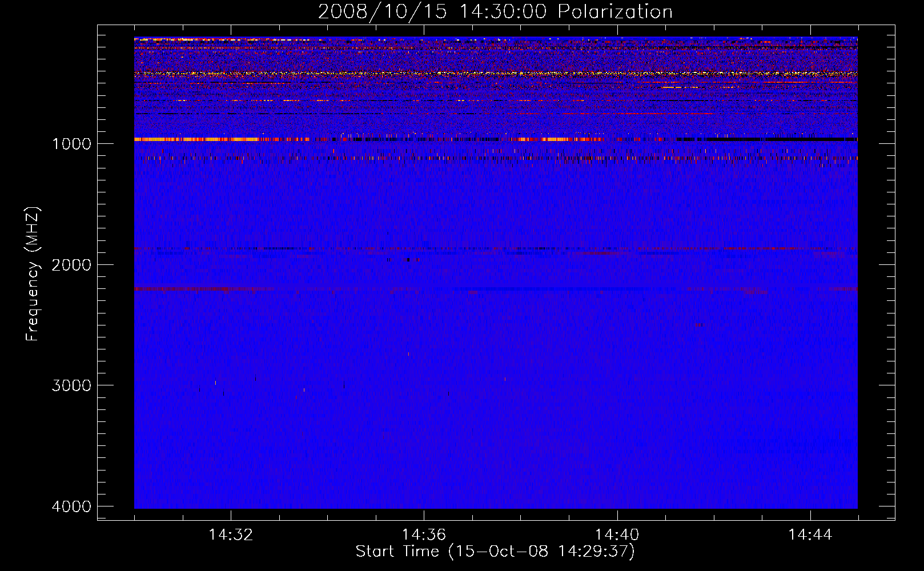
Task: Click the time tick label "14:36"
Action: (x=424, y=534)
